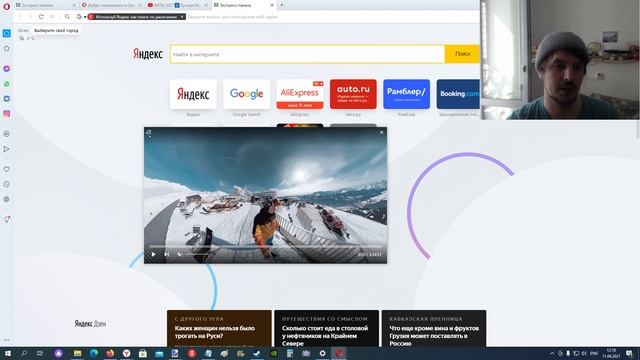Open the Google speed dial tile

(247, 94)
